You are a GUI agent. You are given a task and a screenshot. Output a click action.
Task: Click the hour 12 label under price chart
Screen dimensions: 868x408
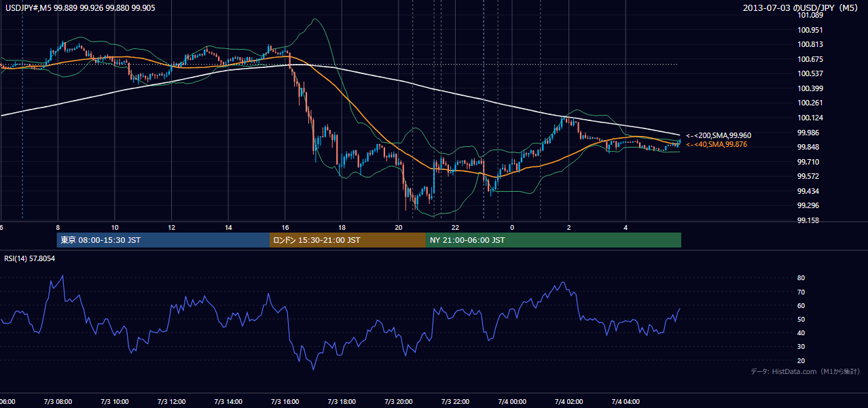pyautogui.click(x=172, y=228)
